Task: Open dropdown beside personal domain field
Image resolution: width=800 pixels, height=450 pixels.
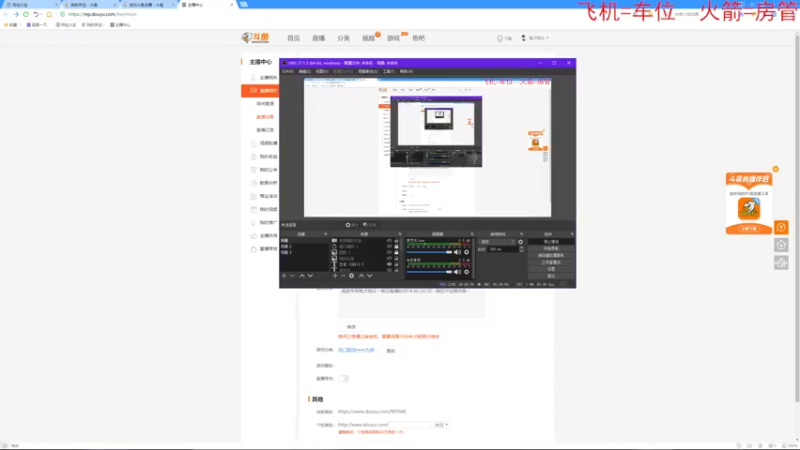Action: tap(441, 424)
